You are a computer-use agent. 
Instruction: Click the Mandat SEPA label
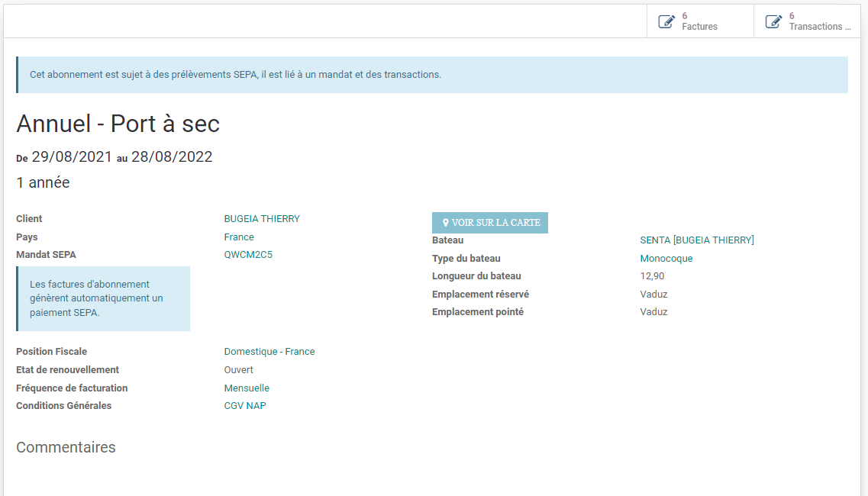pyautogui.click(x=46, y=255)
